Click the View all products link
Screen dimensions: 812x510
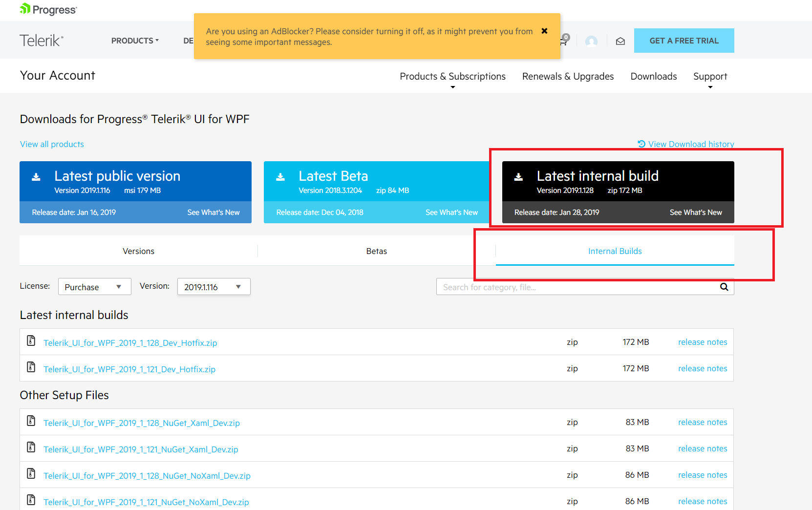coord(52,144)
